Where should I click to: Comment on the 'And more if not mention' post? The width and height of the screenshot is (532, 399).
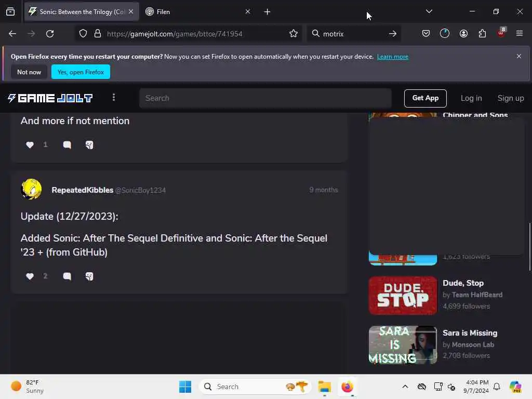coord(67,145)
